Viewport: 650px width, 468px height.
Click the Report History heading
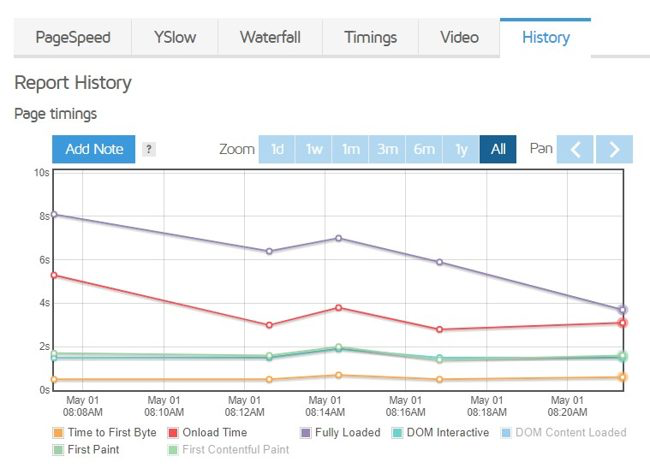(x=73, y=82)
